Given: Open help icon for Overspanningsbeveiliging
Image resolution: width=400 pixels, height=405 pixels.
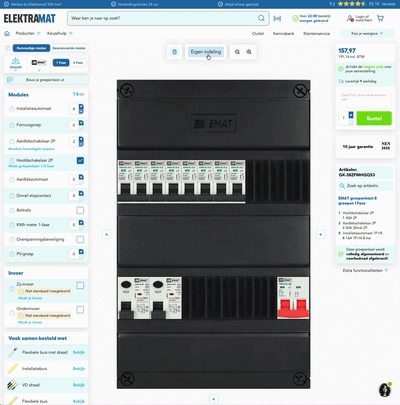Looking at the screenshot, I should (12, 239).
